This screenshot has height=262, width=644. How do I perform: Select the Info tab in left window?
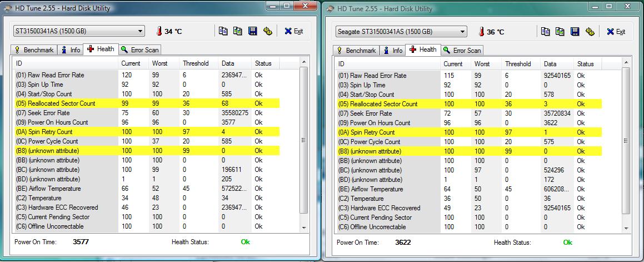(x=71, y=50)
